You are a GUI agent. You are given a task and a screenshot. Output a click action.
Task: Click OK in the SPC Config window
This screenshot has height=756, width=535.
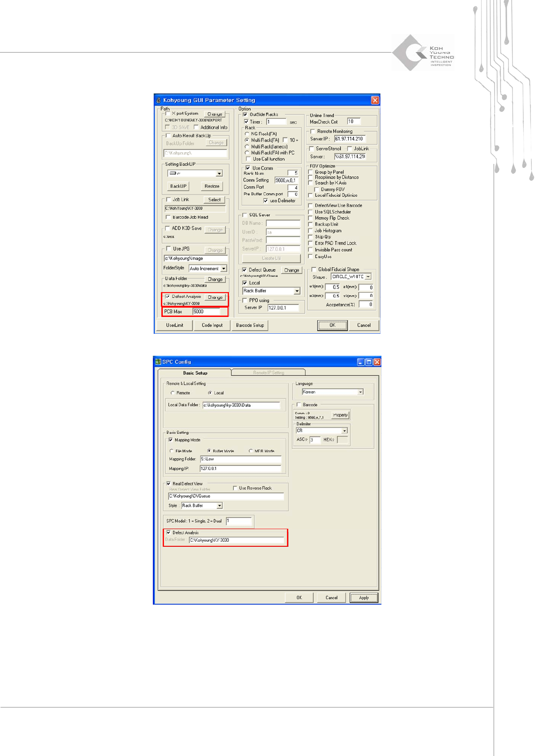[299, 598]
